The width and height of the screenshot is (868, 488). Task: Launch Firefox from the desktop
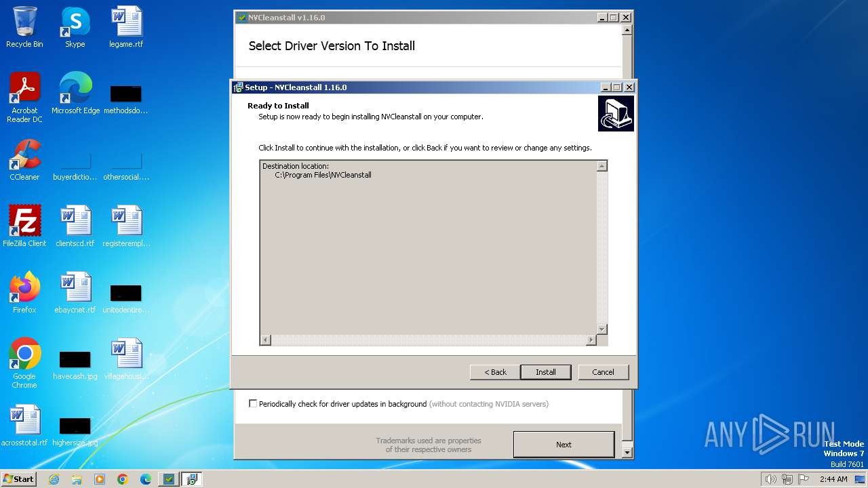click(24, 293)
